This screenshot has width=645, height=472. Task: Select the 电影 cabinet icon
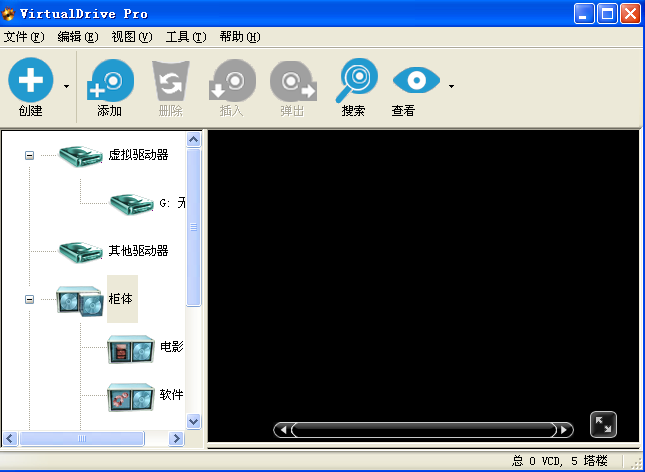(x=131, y=347)
